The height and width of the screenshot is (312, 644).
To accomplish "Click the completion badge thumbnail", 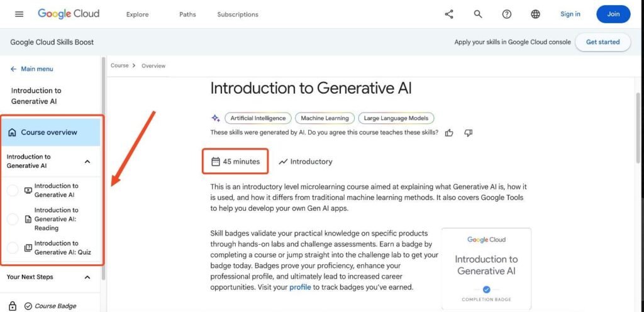I will point(486,269).
